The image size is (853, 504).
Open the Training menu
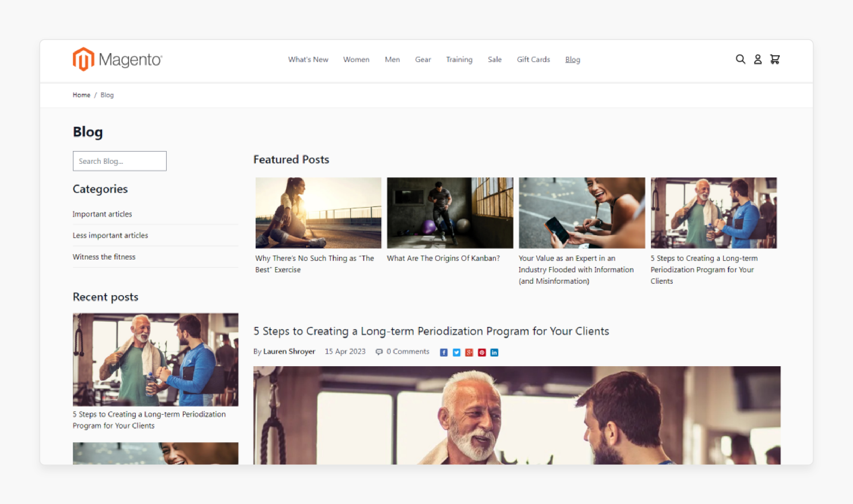pos(459,60)
